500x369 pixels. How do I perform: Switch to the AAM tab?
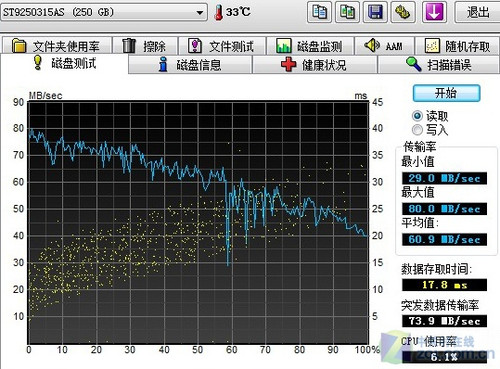point(384,46)
